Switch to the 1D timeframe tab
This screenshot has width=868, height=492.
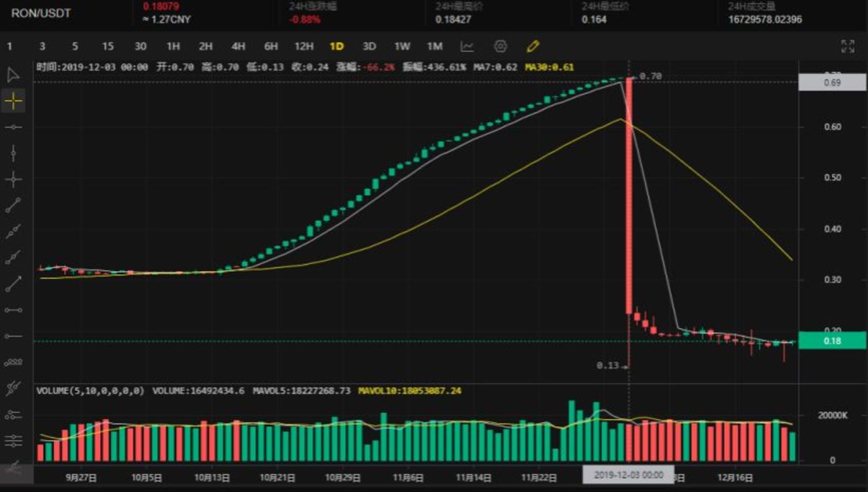tap(337, 46)
